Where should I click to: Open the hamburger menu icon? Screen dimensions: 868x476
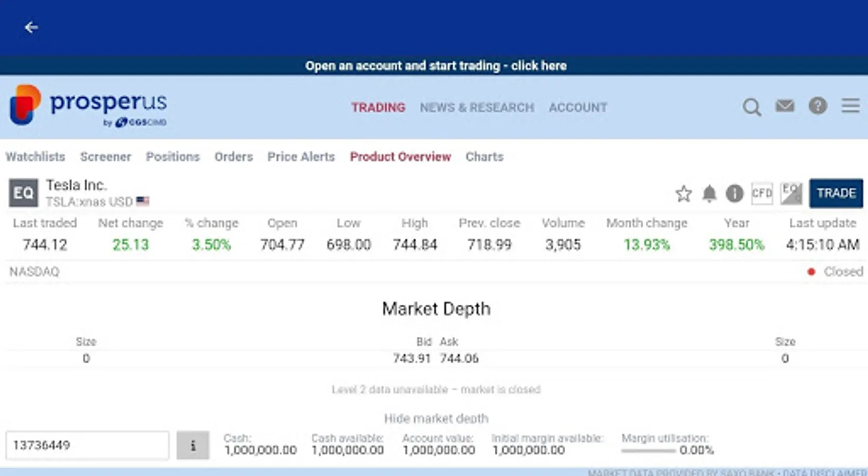[851, 106]
